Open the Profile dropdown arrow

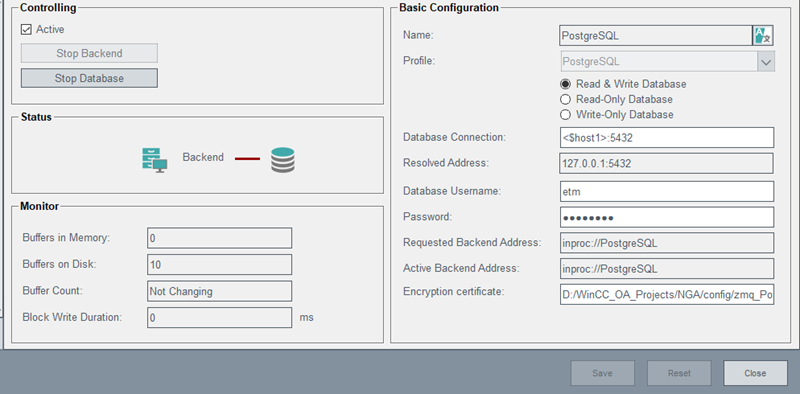[766, 62]
